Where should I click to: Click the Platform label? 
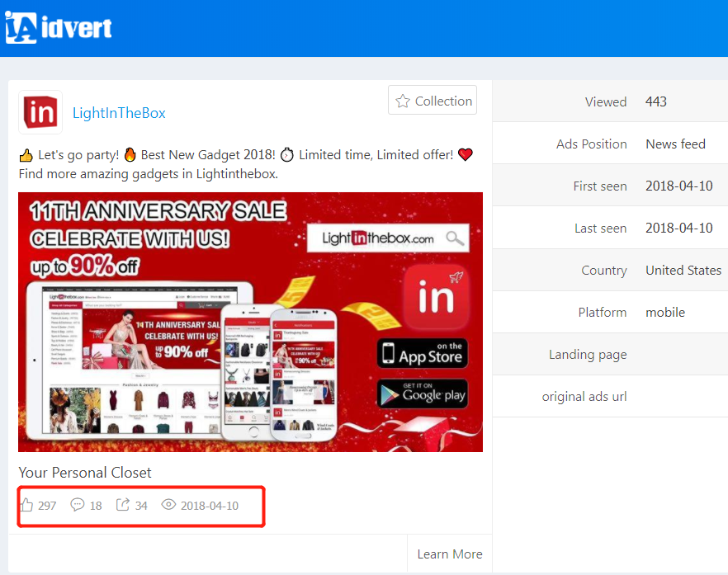603,313
